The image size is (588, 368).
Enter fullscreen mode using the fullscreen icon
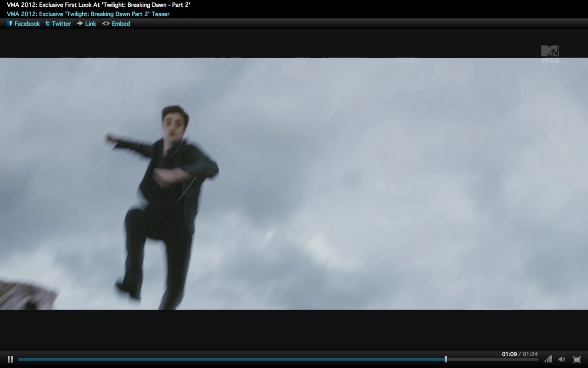tap(577, 359)
